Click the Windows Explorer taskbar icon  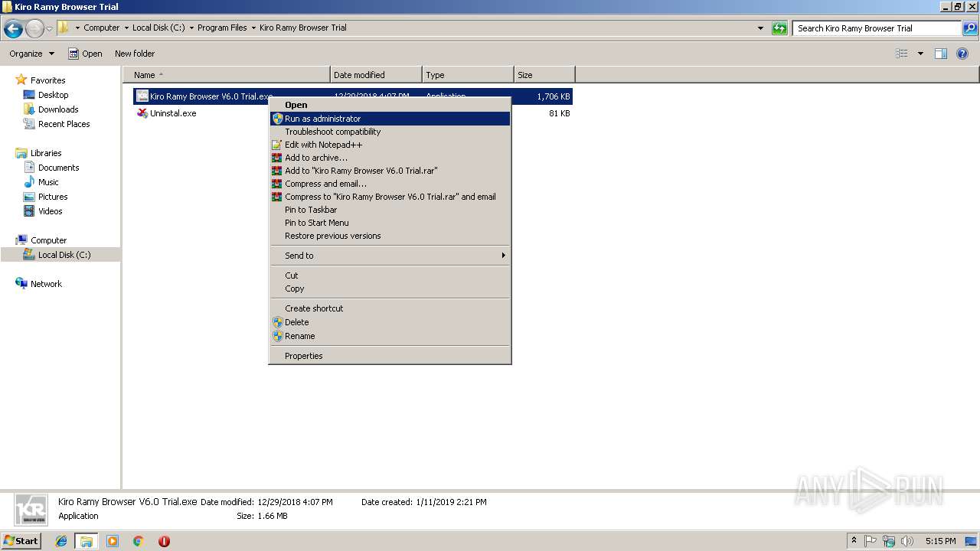point(87,541)
